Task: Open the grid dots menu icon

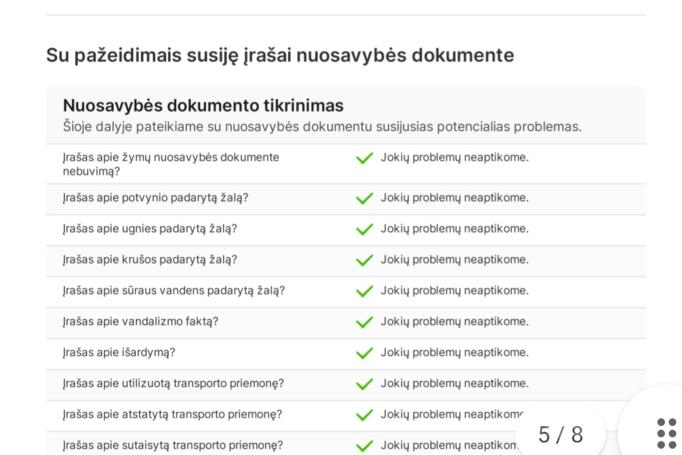Action: 667,434
